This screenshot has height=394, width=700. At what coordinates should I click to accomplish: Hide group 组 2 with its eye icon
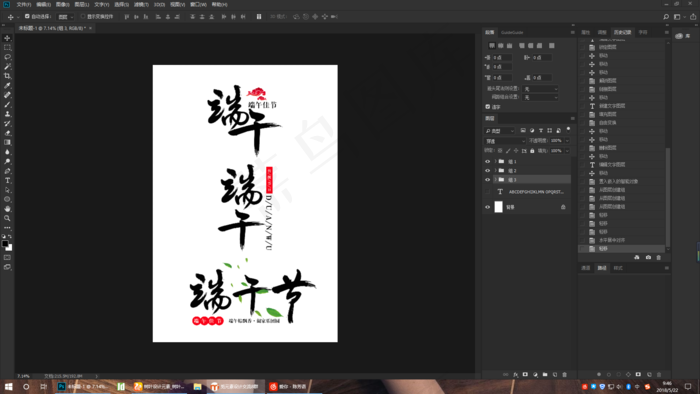[x=488, y=170]
